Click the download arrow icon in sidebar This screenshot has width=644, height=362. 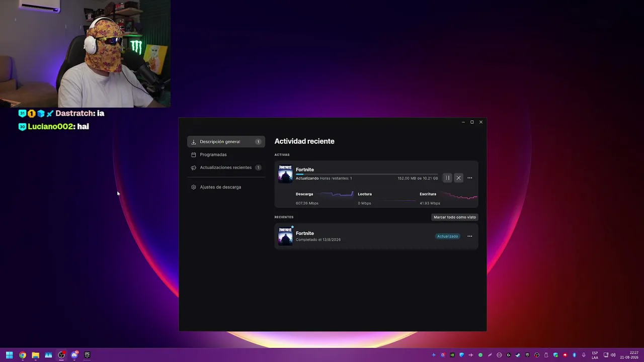194,142
